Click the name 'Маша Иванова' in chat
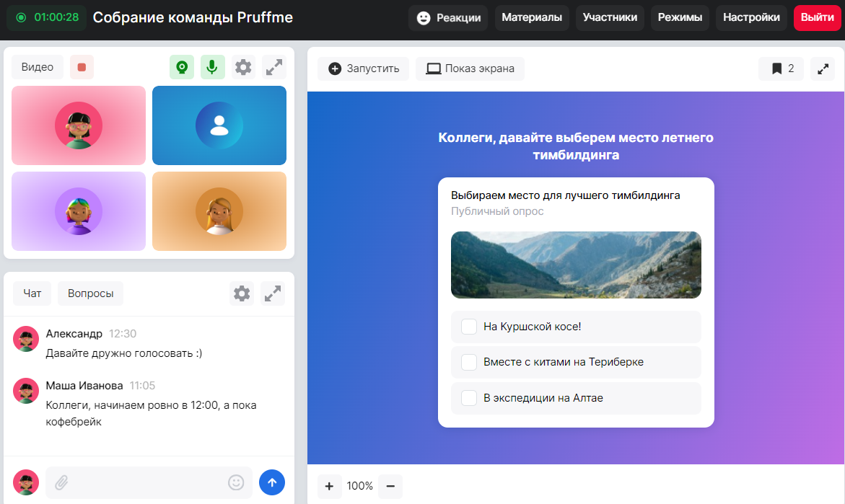 point(84,386)
